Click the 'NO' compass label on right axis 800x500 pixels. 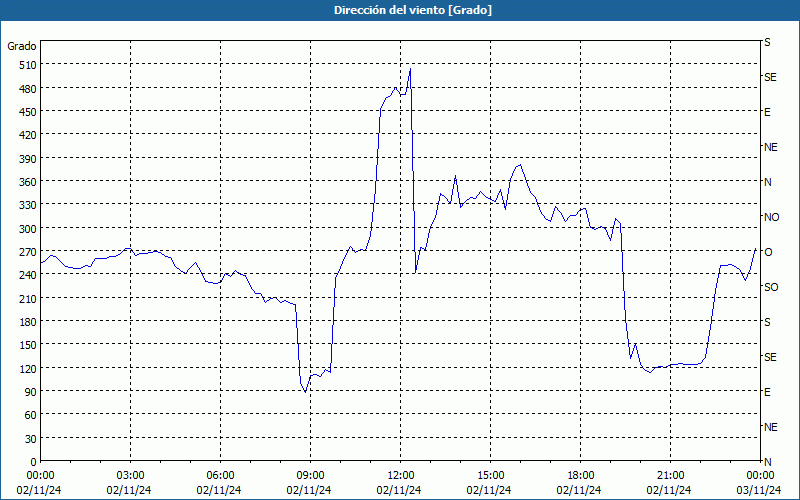click(x=771, y=217)
